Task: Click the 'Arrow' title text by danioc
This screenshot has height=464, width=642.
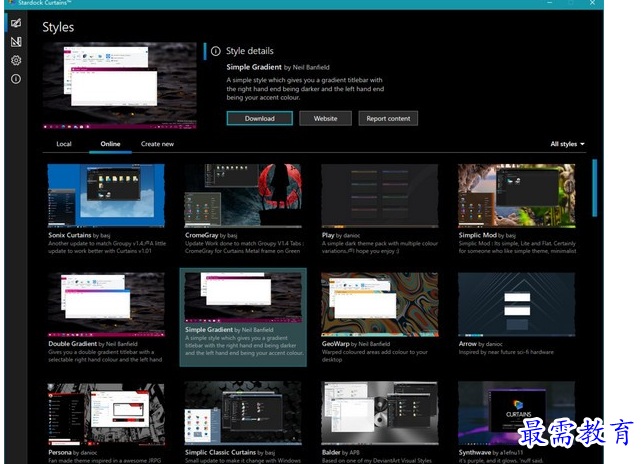Action: pyautogui.click(x=468, y=344)
